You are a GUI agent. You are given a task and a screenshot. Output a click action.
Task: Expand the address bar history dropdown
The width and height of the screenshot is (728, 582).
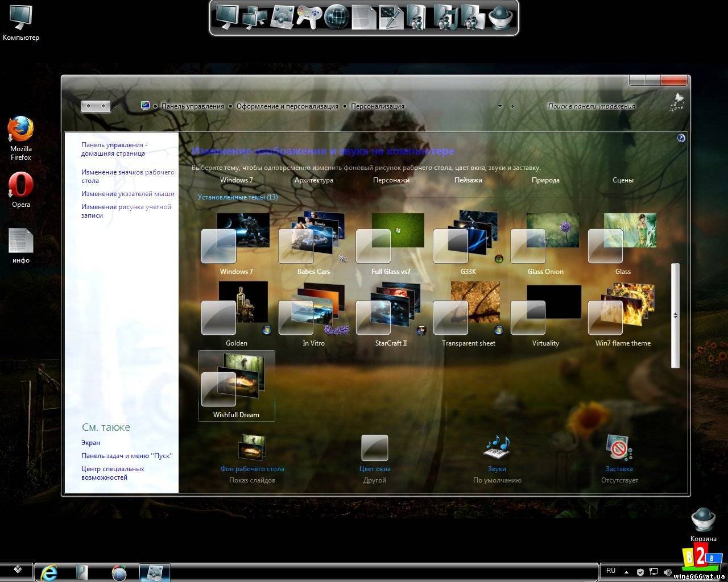tap(500, 106)
